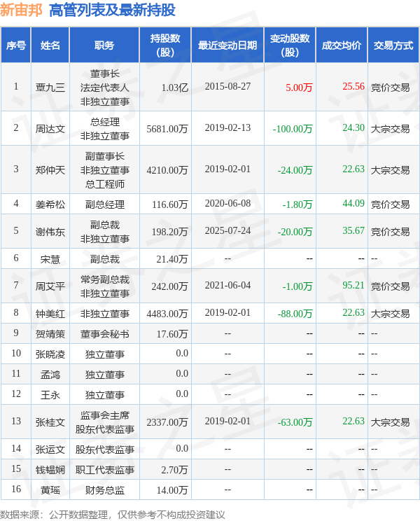Click the 数据来源 footer note

(x=113, y=515)
